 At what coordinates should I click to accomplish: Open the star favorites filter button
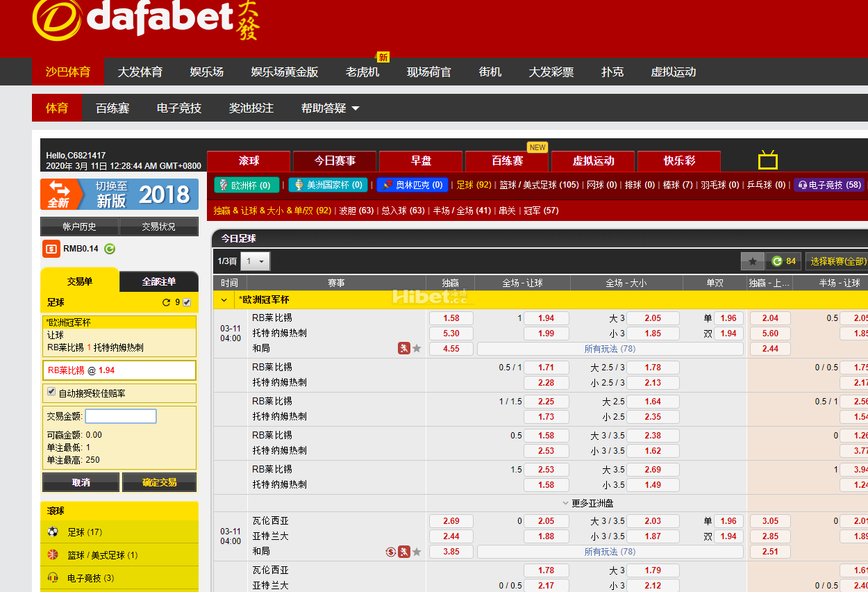tap(752, 262)
